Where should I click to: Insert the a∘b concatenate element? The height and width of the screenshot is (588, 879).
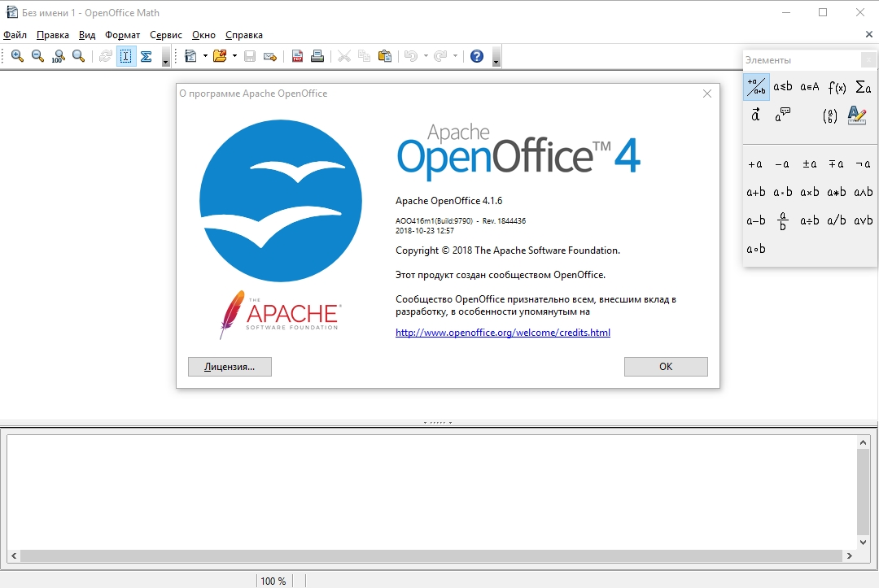point(755,249)
